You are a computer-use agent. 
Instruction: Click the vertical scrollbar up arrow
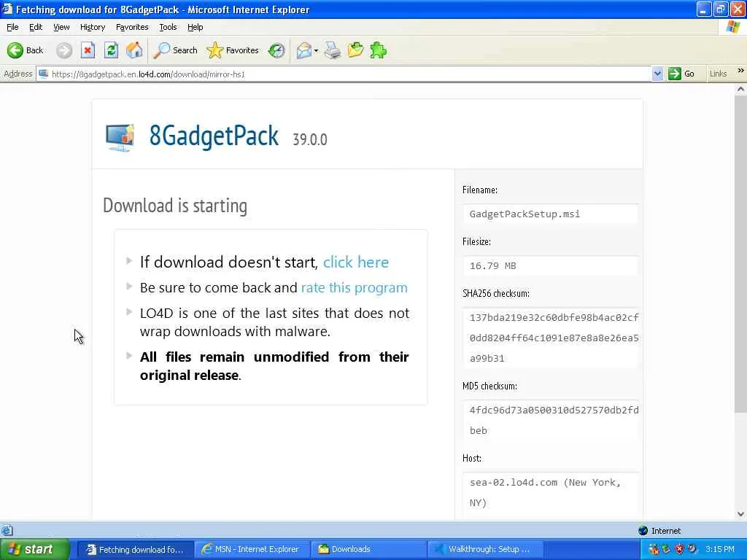coord(740,89)
